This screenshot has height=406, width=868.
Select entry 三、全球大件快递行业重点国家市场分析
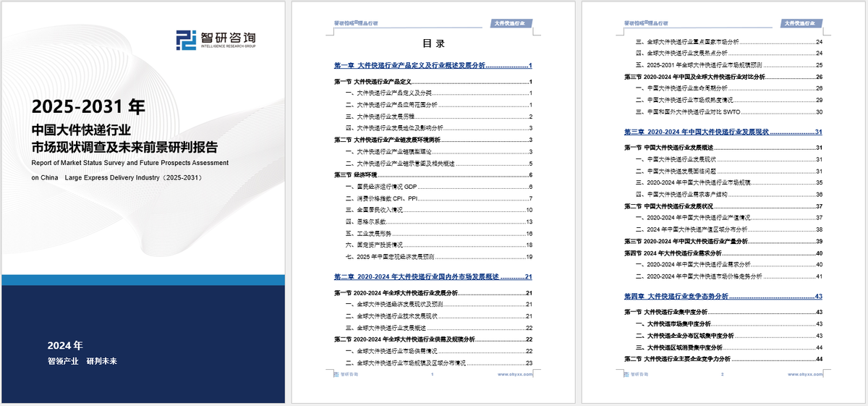coord(728,42)
